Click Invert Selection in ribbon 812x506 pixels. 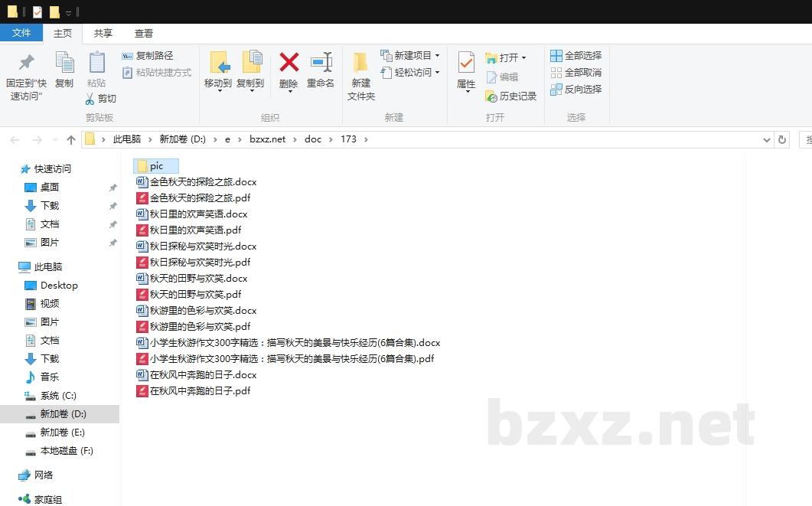(x=556, y=90)
